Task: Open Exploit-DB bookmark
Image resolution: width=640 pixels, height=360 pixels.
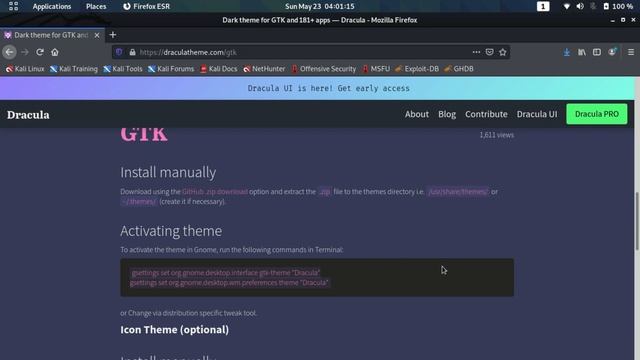Action: (x=417, y=69)
